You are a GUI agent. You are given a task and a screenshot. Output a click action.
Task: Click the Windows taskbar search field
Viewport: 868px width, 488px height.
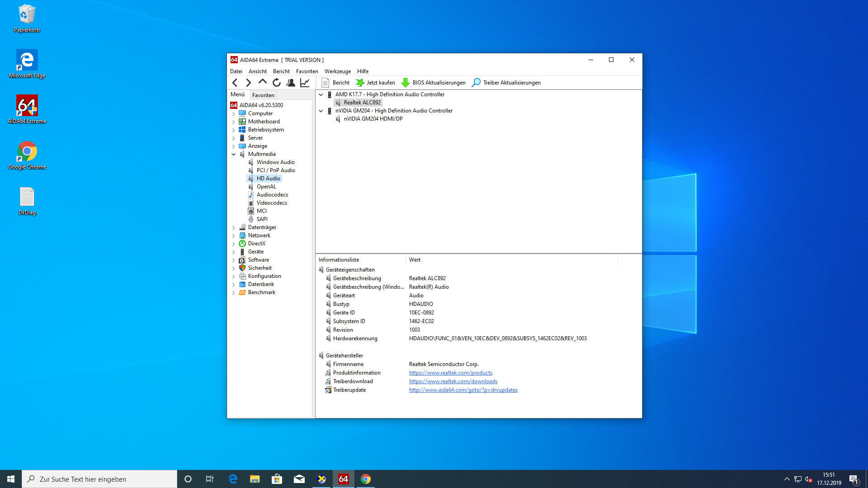click(99, 479)
